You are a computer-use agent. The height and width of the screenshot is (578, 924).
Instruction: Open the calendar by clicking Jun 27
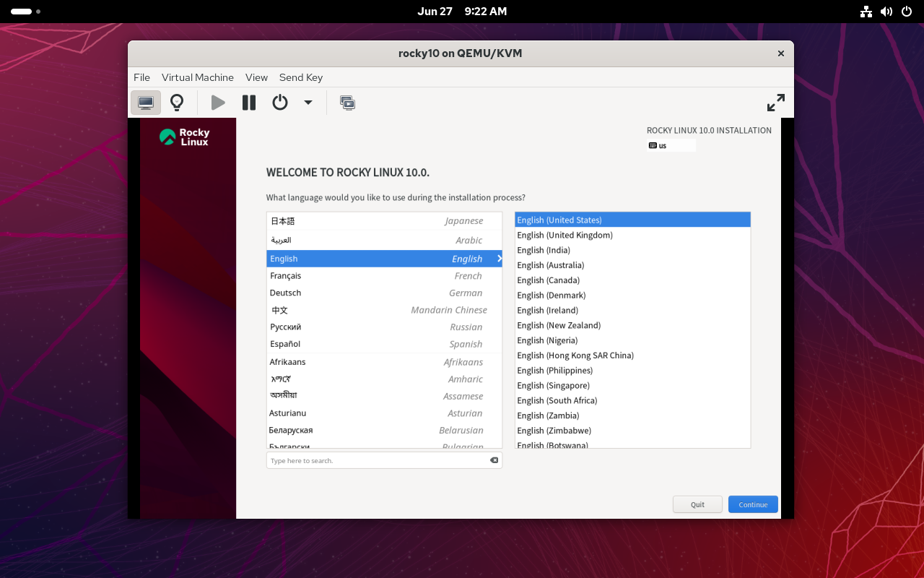tap(435, 12)
